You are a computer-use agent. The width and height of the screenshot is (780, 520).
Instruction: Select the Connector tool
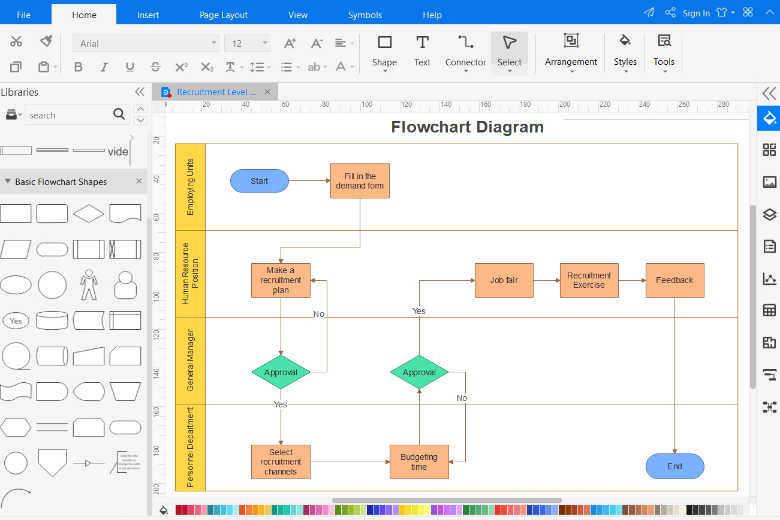point(466,53)
